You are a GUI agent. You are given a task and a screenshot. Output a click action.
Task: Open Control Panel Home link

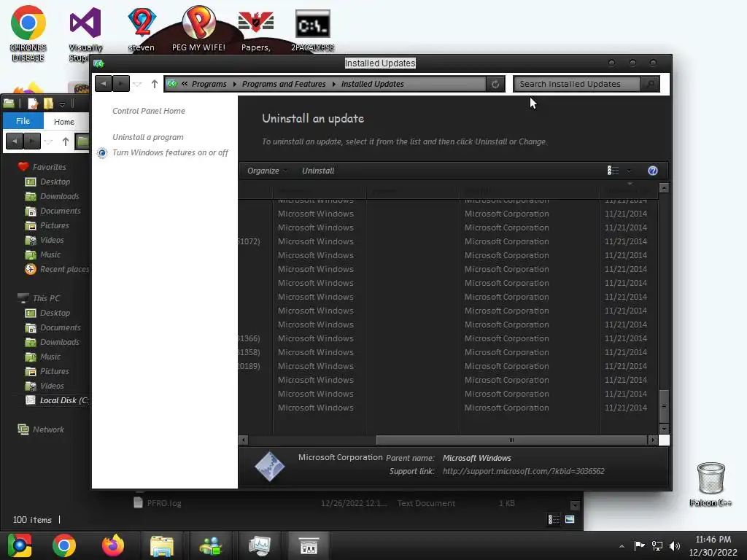(149, 111)
